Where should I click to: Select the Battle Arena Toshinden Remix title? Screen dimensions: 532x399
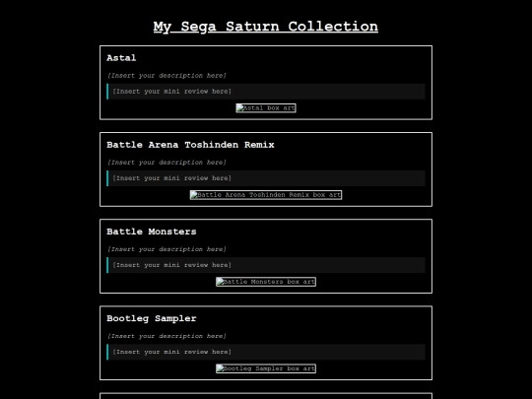[x=190, y=145]
